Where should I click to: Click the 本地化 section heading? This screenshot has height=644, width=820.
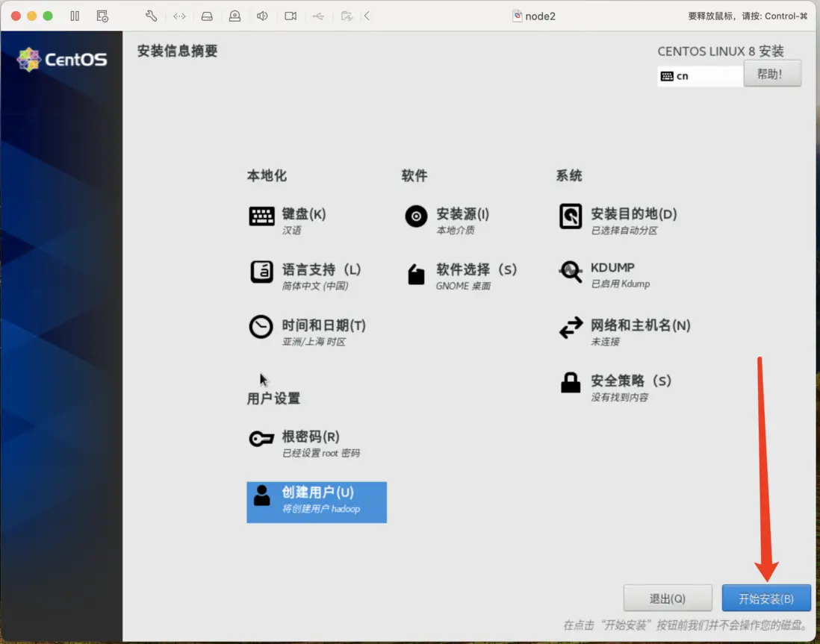click(267, 175)
